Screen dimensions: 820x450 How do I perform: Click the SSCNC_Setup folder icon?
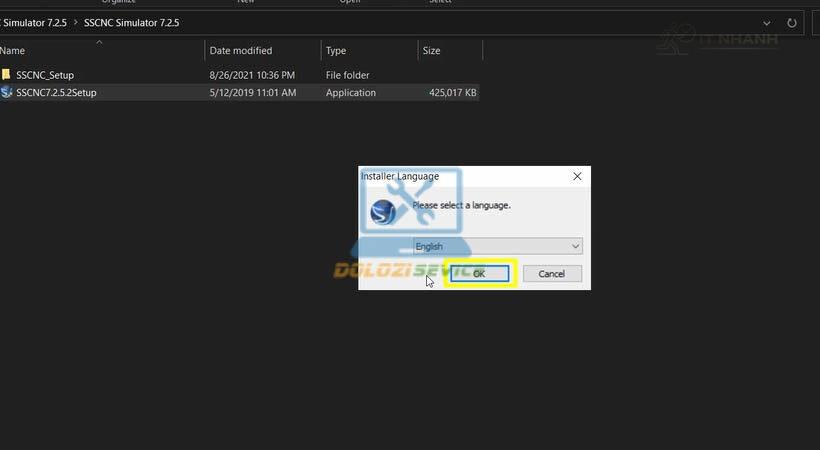pos(7,75)
